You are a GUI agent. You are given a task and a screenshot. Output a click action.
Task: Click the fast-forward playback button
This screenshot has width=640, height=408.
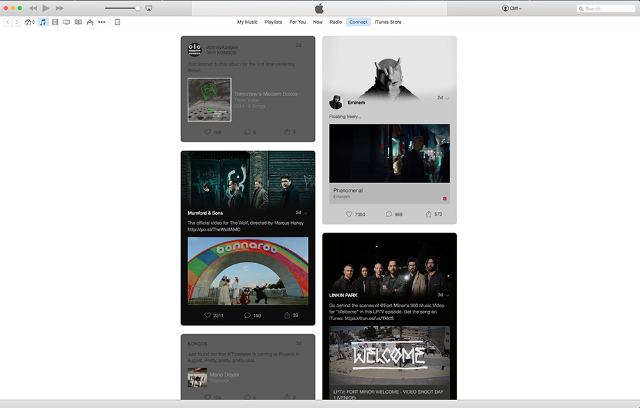tap(60, 8)
